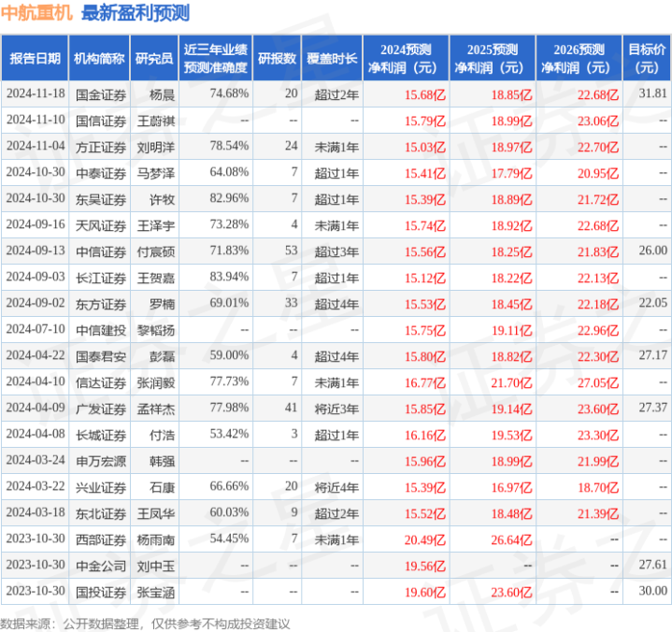This screenshot has width=672, height=632.
Task: Select the 东北证券 institution cell
Action: click(101, 513)
